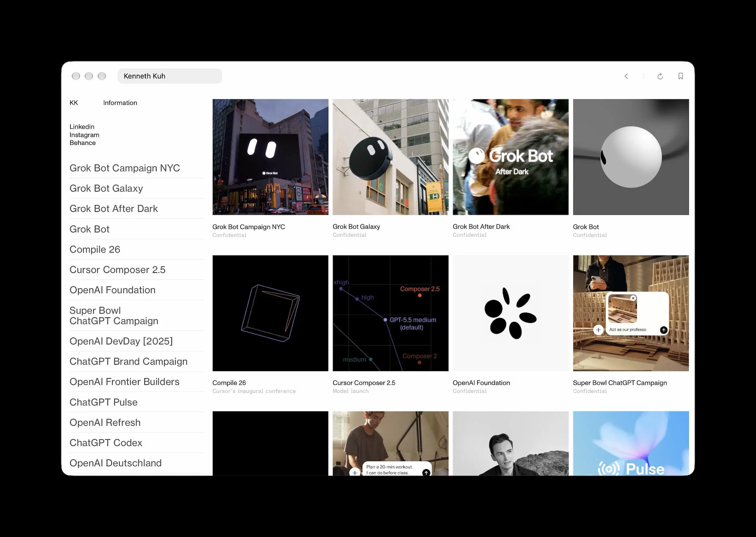The height and width of the screenshot is (537, 756).
Task: Open the black-and-white portrait thumbnail
Action: 511,443
